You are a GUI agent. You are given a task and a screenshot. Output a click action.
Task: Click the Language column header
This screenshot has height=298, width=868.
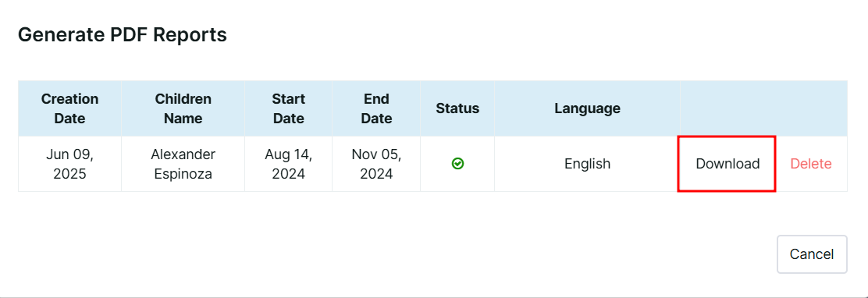click(587, 108)
